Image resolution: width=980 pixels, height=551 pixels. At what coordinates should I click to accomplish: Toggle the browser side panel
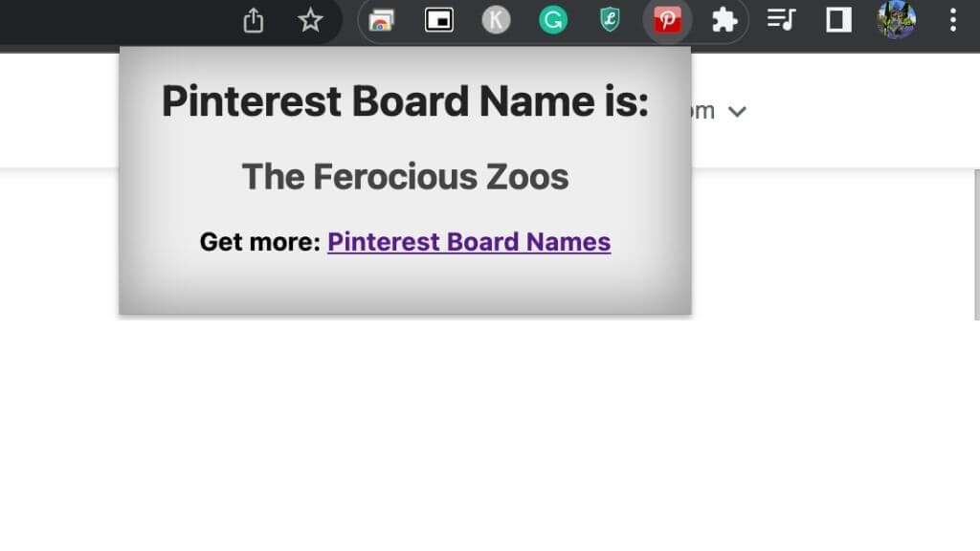coord(838,20)
